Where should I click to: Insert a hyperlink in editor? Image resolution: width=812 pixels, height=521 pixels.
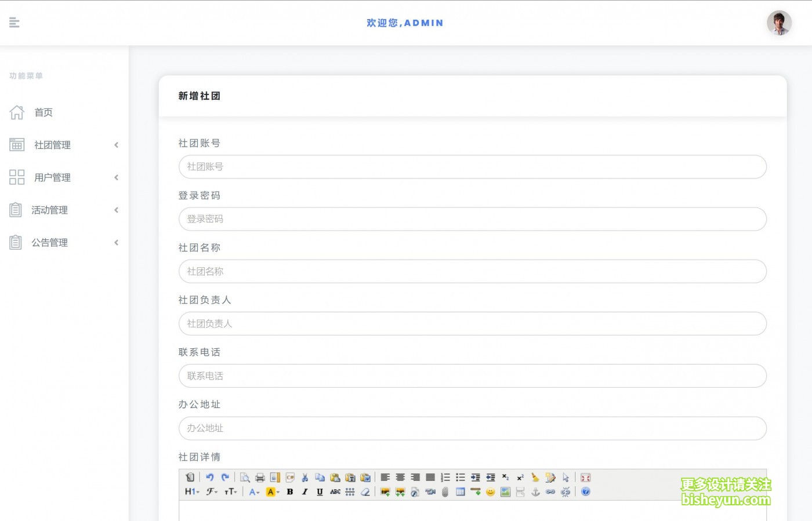pyautogui.click(x=551, y=491)
